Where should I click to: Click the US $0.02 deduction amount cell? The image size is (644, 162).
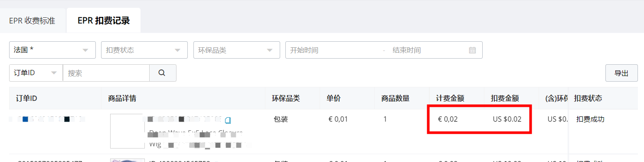click(507, 119)
